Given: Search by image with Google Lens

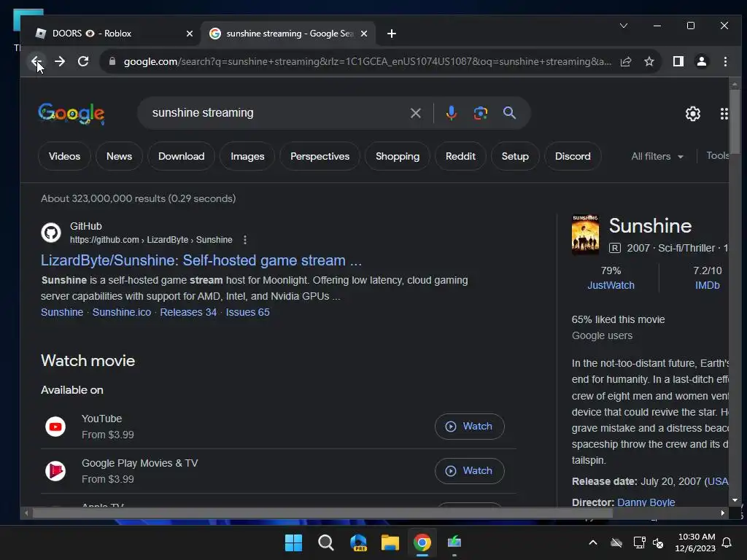Looking at the screenshot, I should tap(480, 113).
